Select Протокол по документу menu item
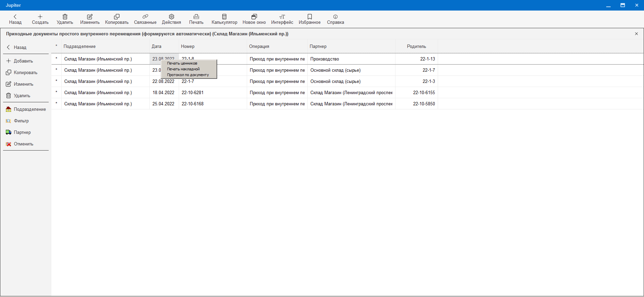Screen dimensions: 644x297 click(x=189, y=75)
